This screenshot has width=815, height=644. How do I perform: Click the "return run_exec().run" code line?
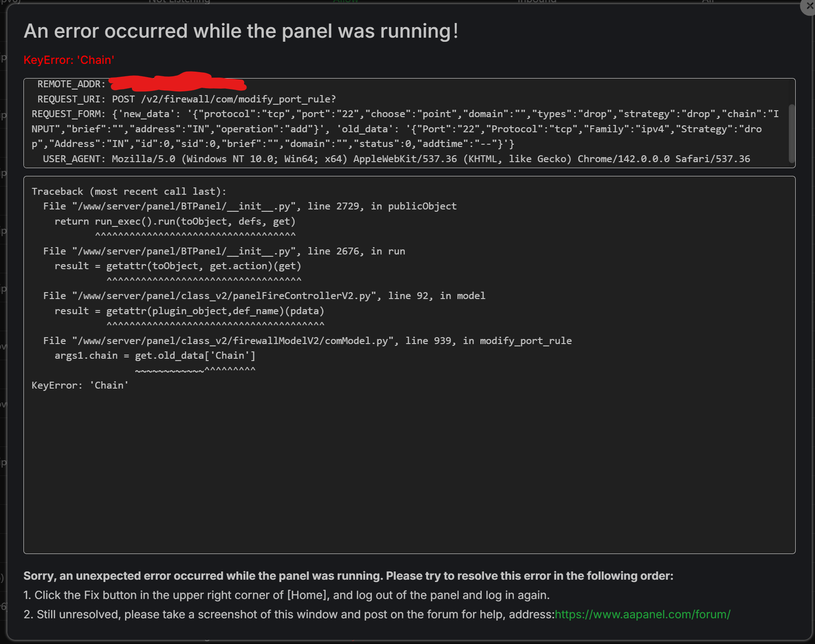[x=175, y=221]
